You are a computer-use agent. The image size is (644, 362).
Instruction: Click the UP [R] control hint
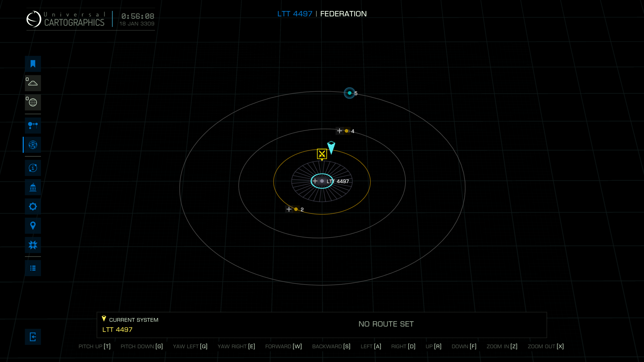pyautogui.click(x=434, y=346)
